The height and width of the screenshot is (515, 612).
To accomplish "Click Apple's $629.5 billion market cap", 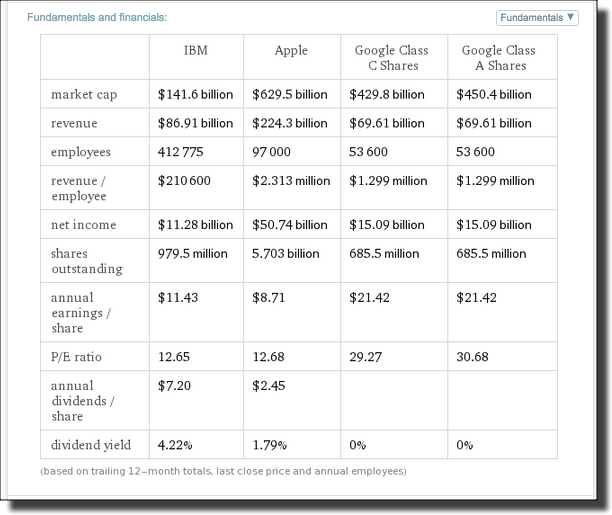I will click(x=290, y=94).
